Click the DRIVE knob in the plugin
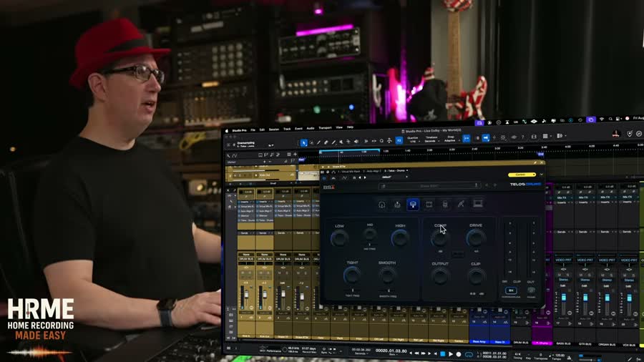 [x=476, y=238]
